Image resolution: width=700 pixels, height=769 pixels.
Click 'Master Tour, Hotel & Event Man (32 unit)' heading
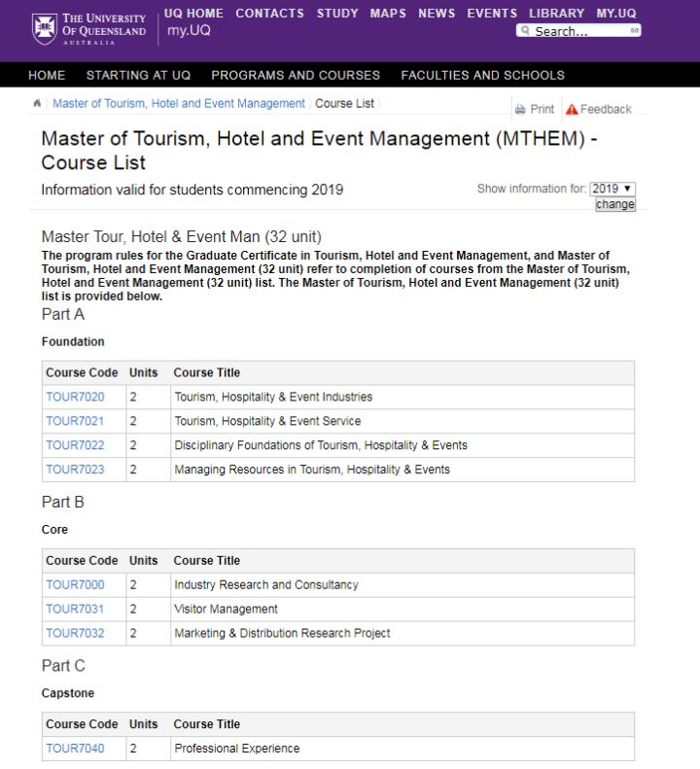click(182, 237)
